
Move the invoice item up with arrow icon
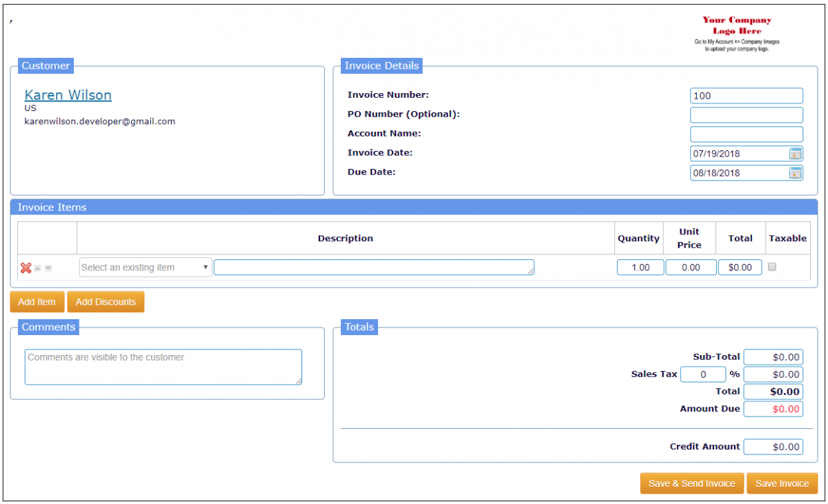[x=37, y=268]
